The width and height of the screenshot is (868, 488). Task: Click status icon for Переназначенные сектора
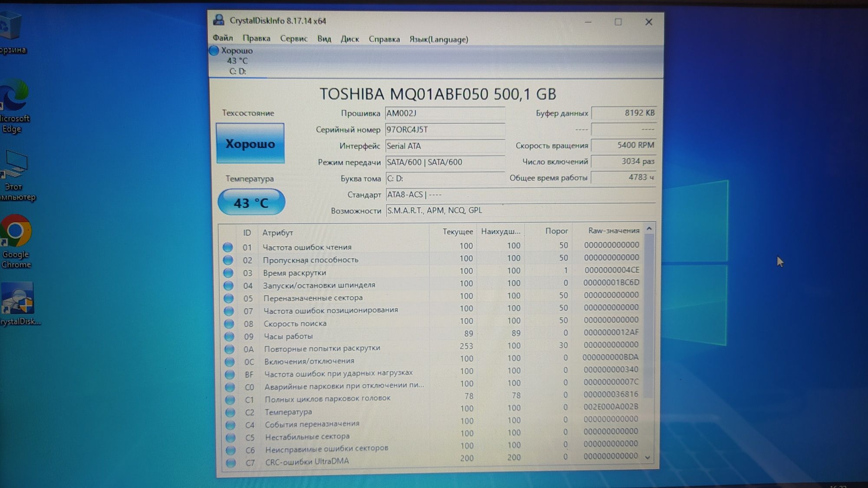(x=229, y=298)
